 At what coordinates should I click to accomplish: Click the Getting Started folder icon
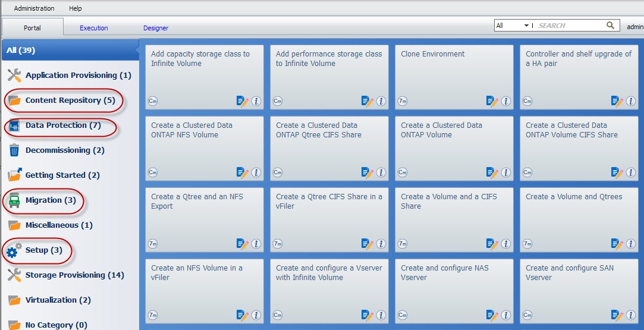coord(15,175)
